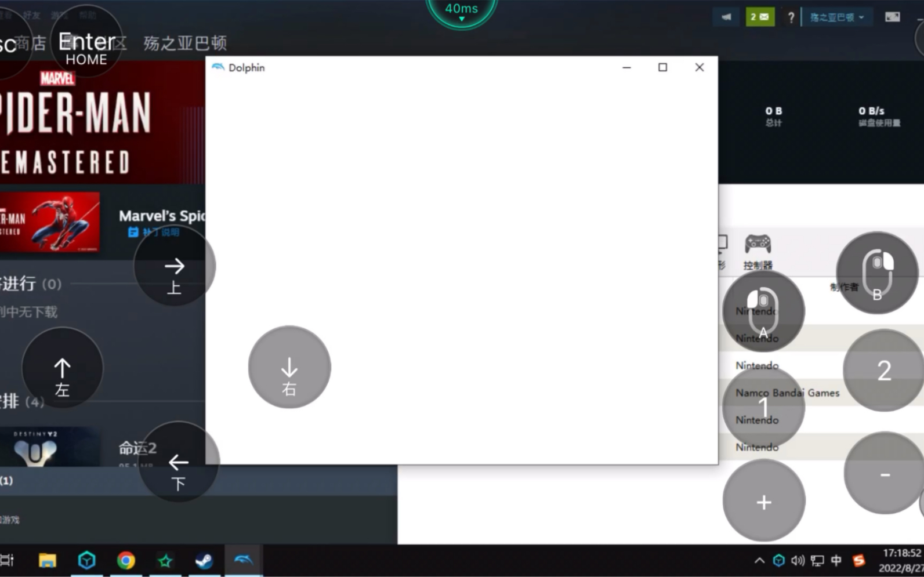Open Google Chrome from the taskbar

click(x=126, y=560)
